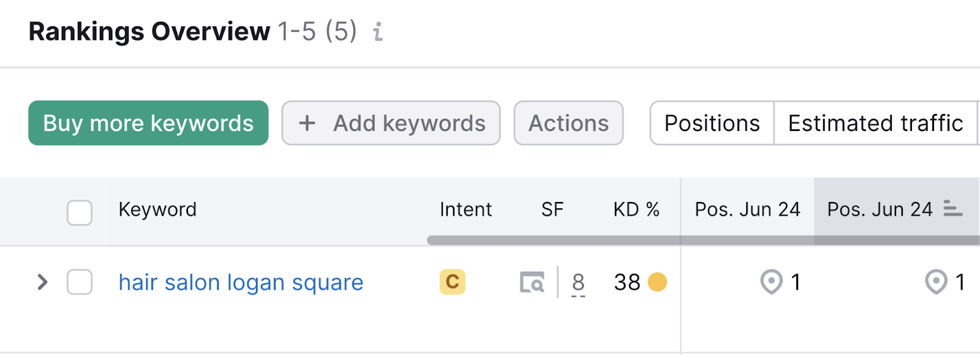
Task: Open the hair salon logan square keyword link
Action: 241,282
